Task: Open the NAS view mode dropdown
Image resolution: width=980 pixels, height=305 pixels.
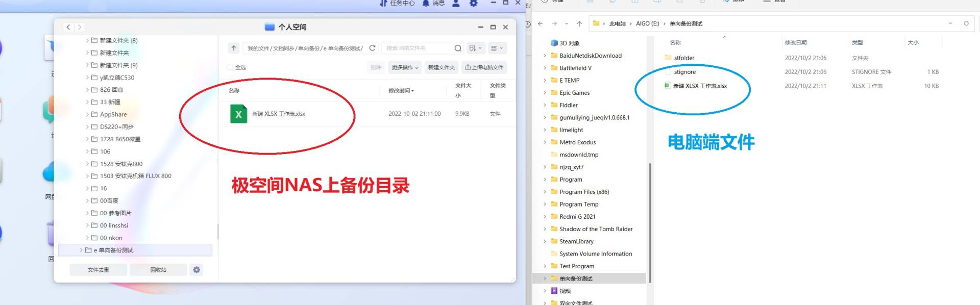Action: [497, 48]
